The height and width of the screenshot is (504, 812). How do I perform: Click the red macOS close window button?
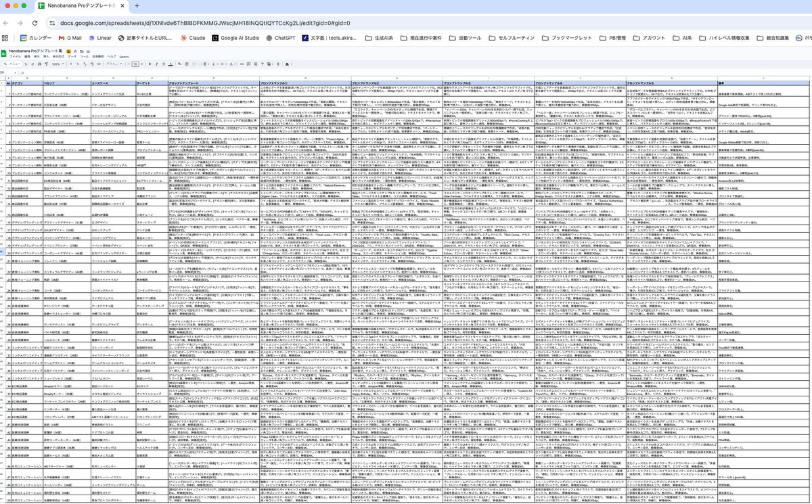coord(6,5)
